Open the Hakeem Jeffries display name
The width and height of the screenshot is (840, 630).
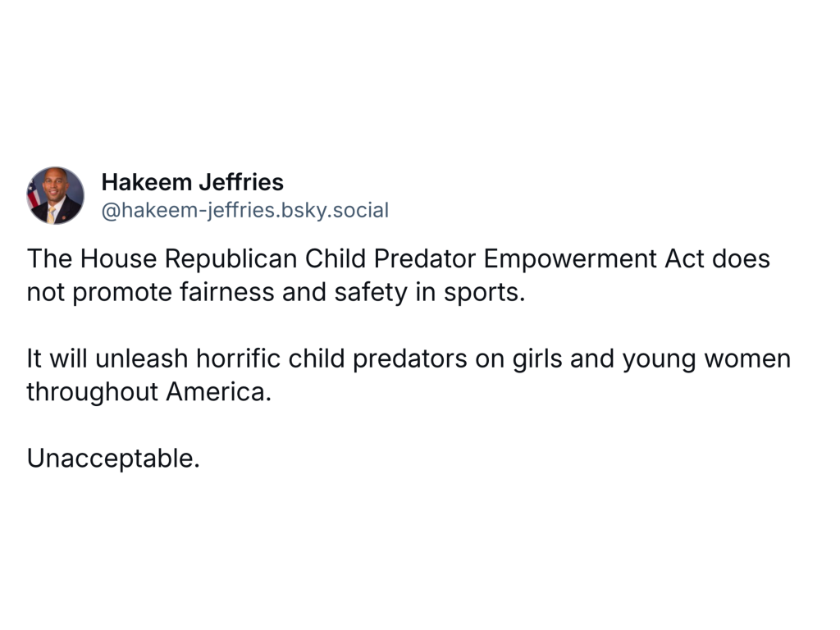[x=193, y=182]
